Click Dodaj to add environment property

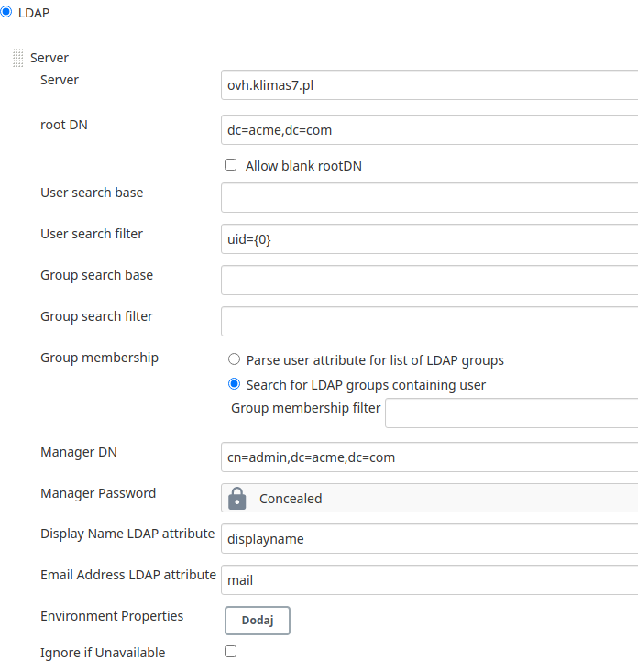pos(258,620)
